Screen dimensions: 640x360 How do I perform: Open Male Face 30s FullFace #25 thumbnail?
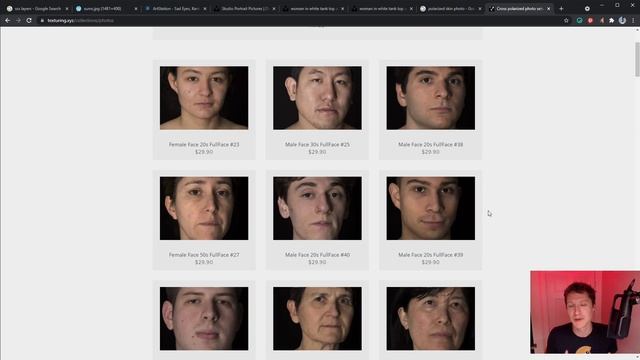point(317,98)
